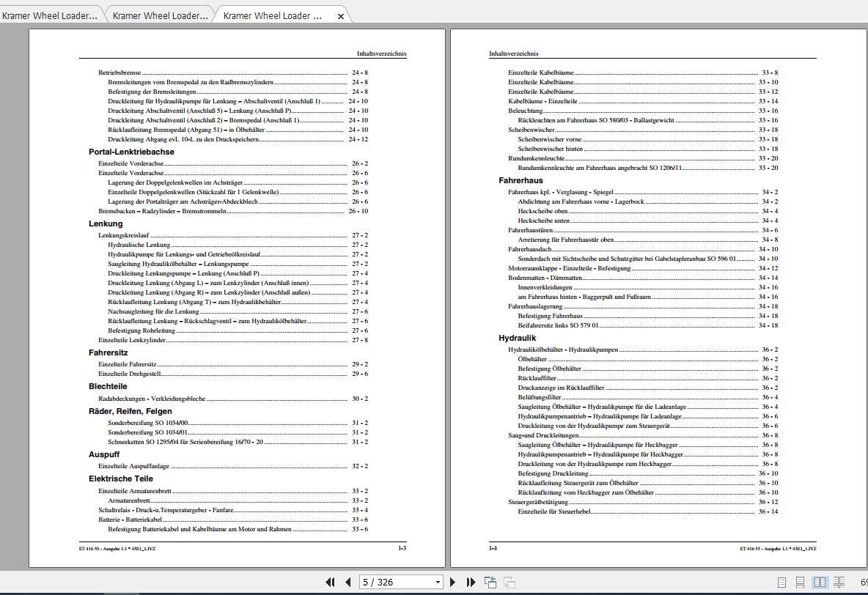
Task: Toggle the facing pages layout
Action: coord(820,583)
